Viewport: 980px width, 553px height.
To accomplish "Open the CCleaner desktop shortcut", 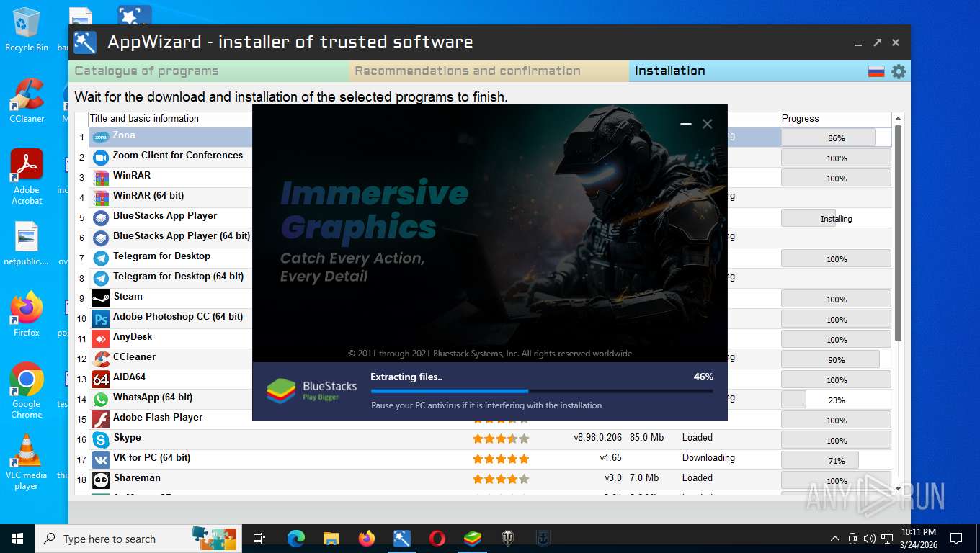I will (x=27, y=101).
